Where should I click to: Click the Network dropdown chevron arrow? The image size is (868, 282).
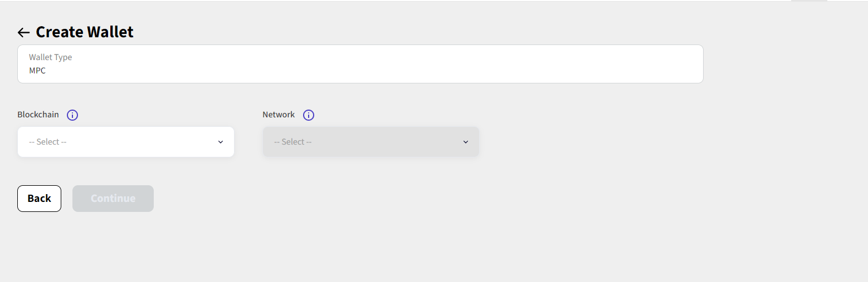[x=466, y=142]
